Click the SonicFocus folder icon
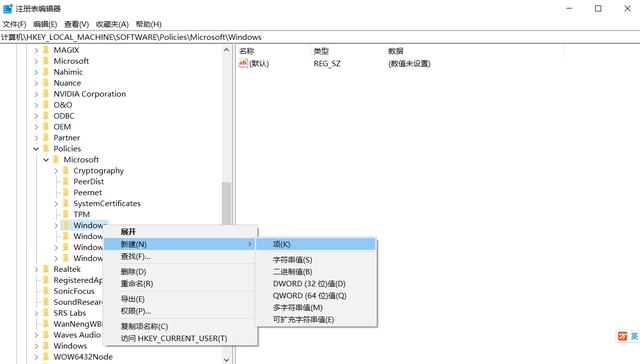 tap(46, 291)
